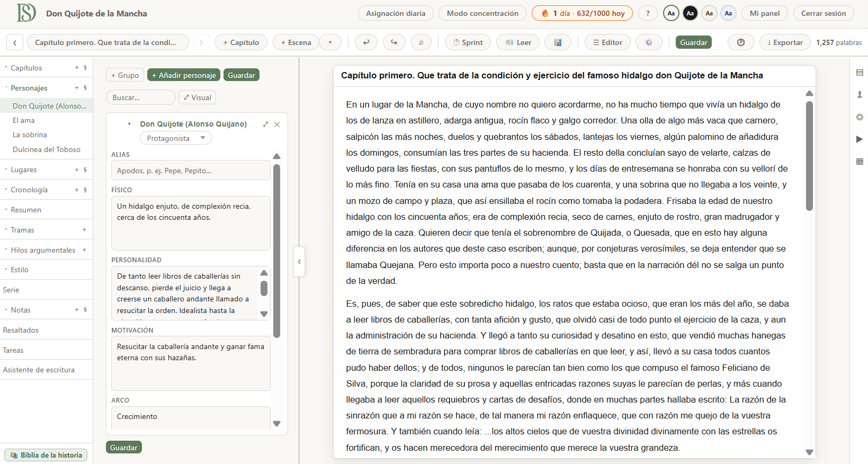Add a new item with plus beside Capítulos
This screenshot has height=464, width=868.
coord(77,68)
